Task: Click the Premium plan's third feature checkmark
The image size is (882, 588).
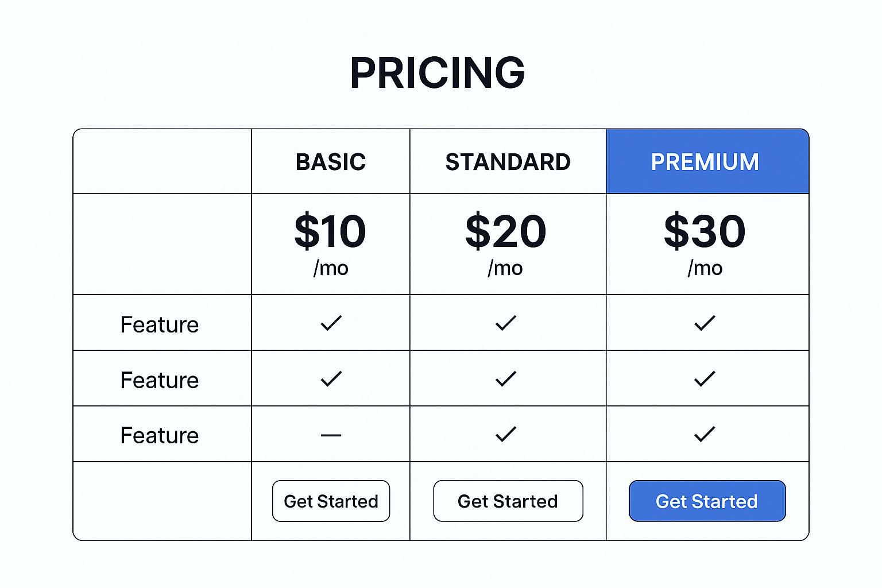Action: [x=705, y=434]
